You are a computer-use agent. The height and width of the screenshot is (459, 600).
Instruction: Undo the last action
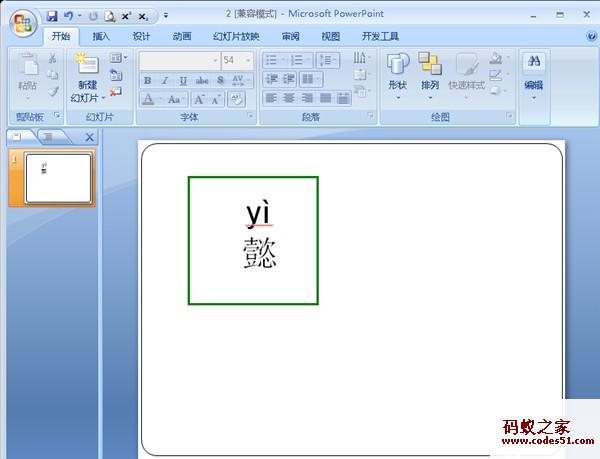[68, 16]
